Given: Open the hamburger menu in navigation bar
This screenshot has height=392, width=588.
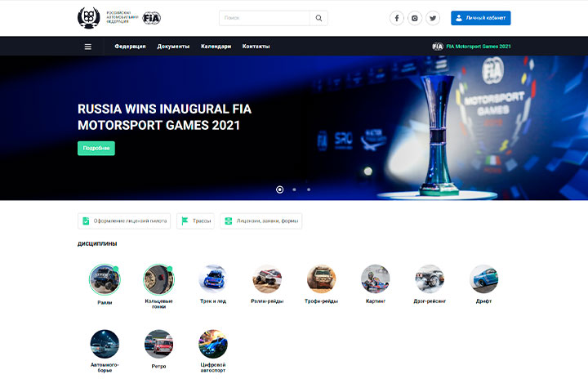Looking at the screenshot, I should point(87,47).
